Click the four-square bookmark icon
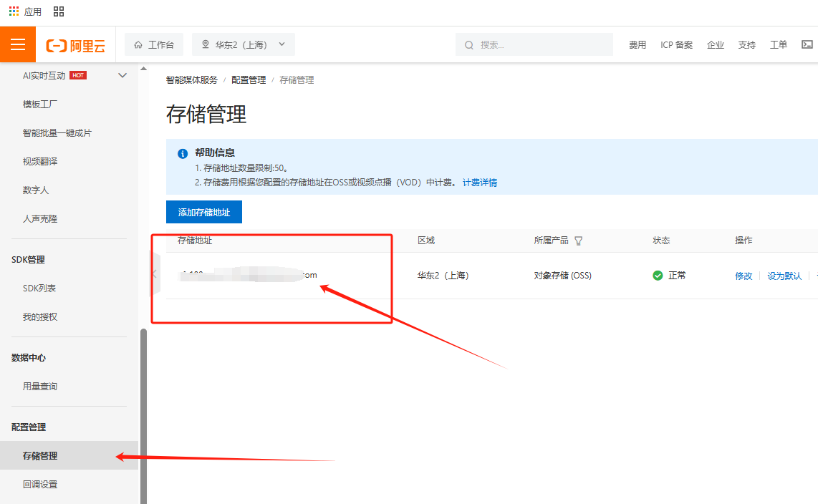 [59, 11]
